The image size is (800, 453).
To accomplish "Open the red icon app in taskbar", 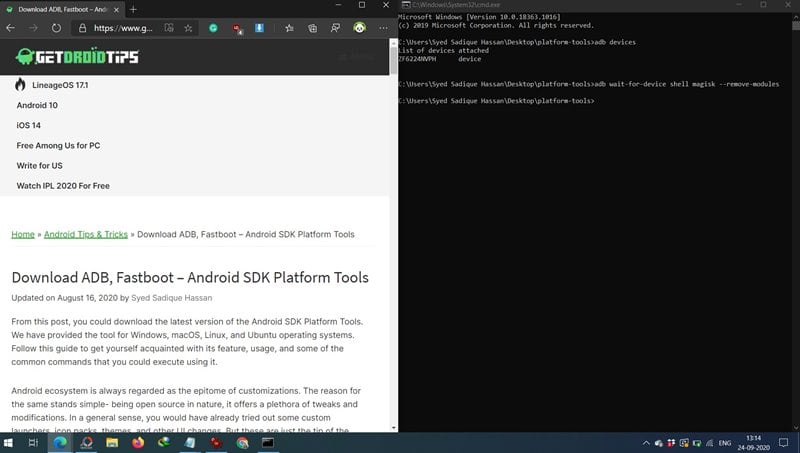I will tap(216, 443).
